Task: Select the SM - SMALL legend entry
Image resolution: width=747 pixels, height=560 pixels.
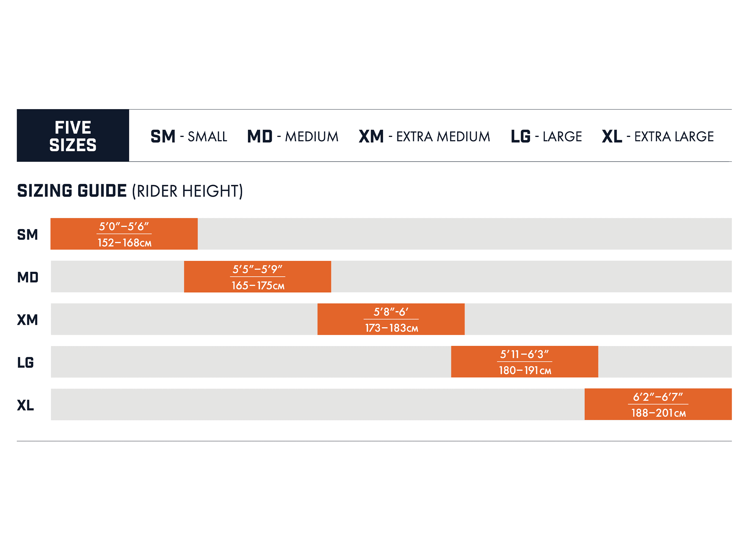Action: (x=189, y=136)
